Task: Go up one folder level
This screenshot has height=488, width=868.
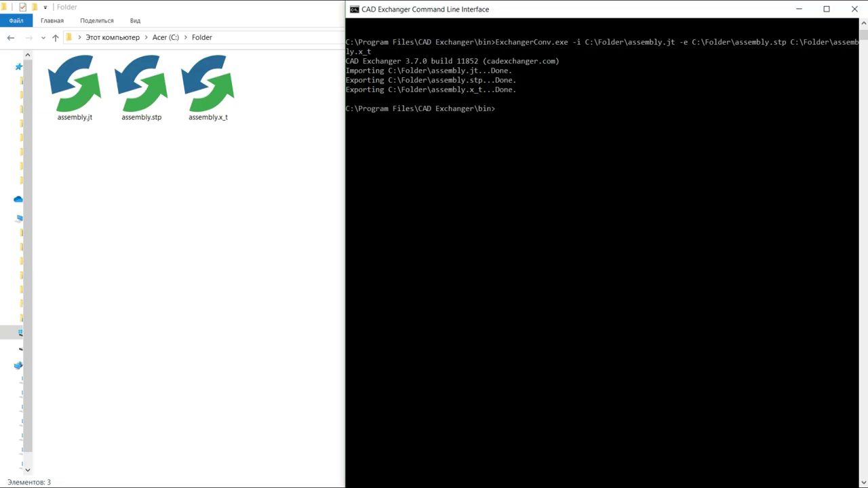Action: coord(56,37)
